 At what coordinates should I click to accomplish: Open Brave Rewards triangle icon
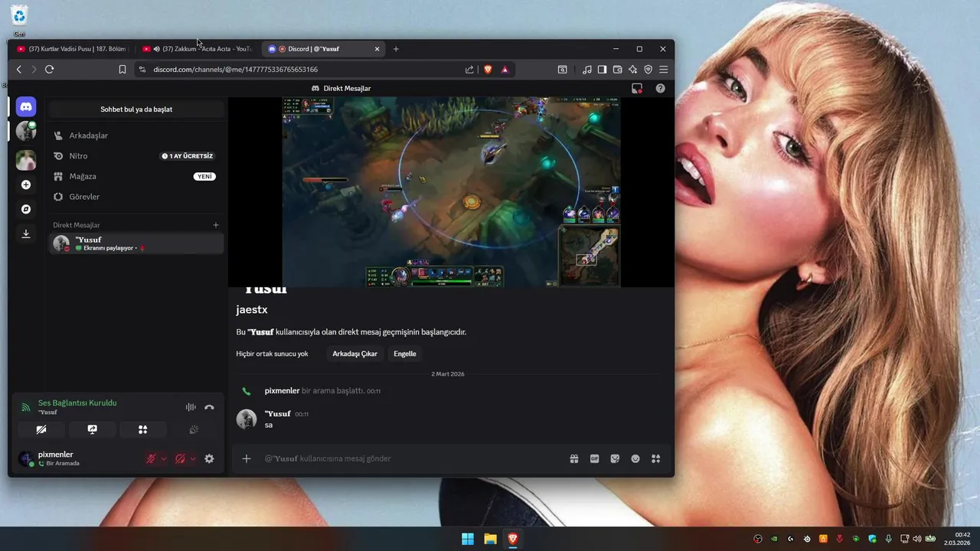click(x=505, y=70)
